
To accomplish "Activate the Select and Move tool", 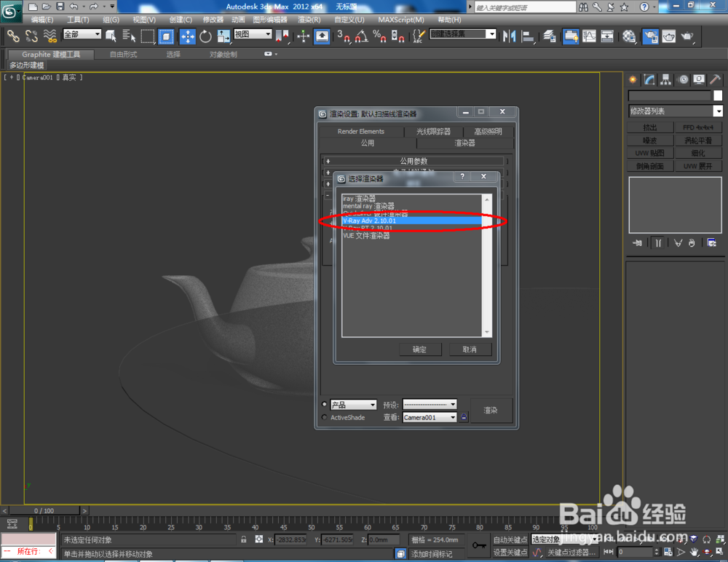I will point(188,36).
